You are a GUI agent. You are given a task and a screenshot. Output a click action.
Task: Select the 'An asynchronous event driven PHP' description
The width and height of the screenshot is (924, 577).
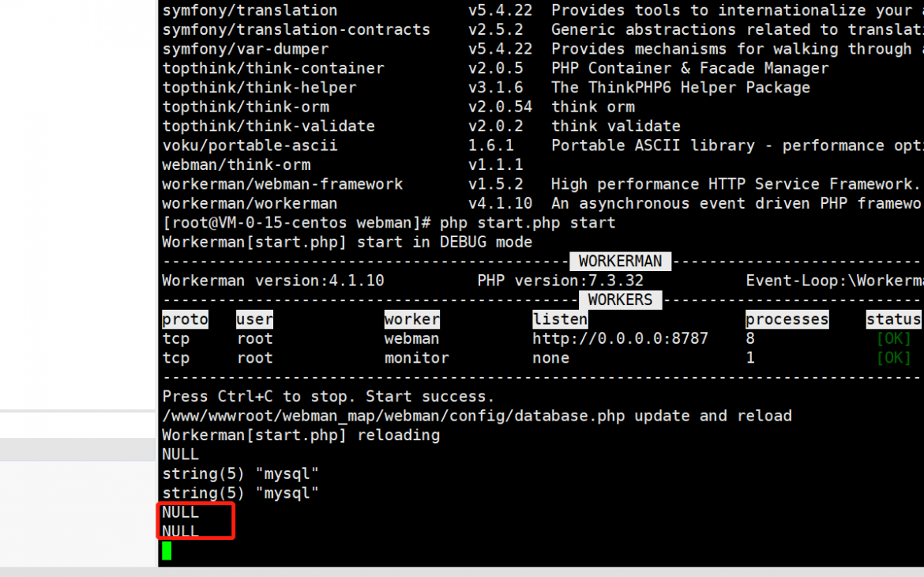[735, 204]
